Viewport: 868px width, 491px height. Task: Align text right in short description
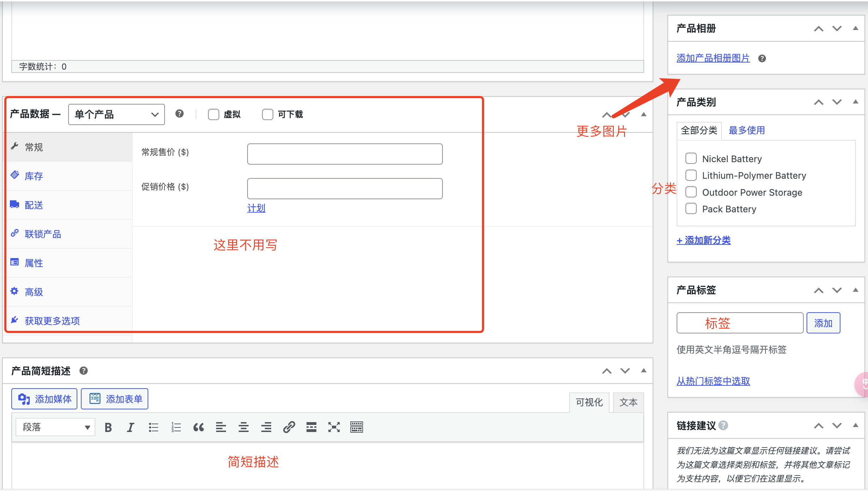click(266, 427)
